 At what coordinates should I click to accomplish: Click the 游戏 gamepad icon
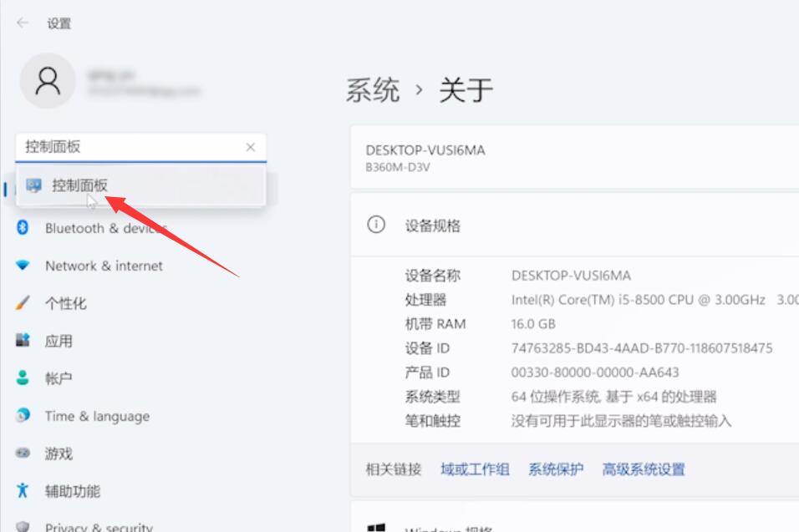coord(23,453)
